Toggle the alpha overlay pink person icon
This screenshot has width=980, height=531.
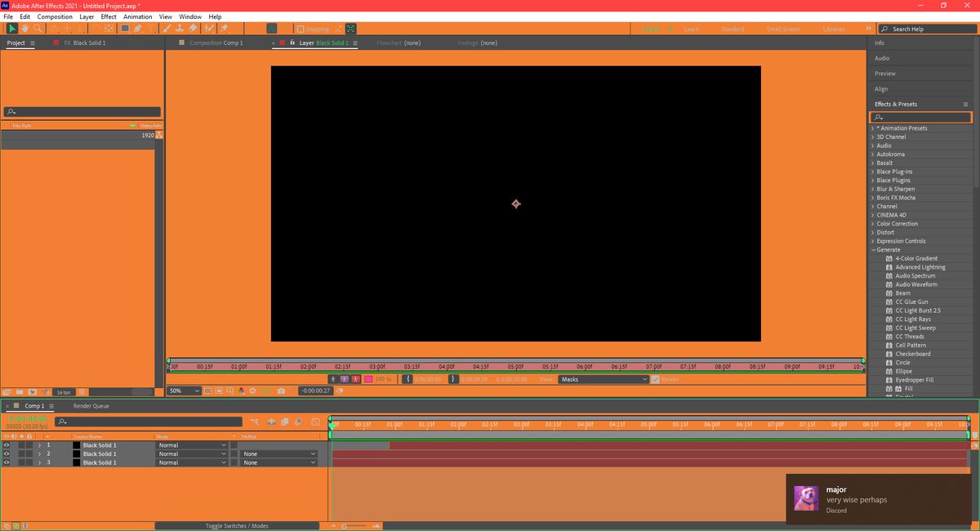344,379
